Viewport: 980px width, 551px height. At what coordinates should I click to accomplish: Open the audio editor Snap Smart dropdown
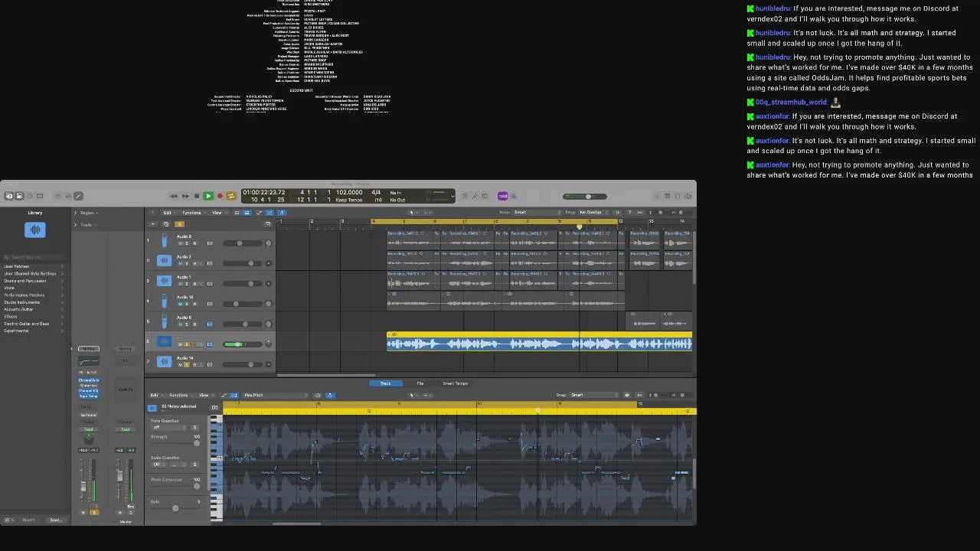[594, 395]
